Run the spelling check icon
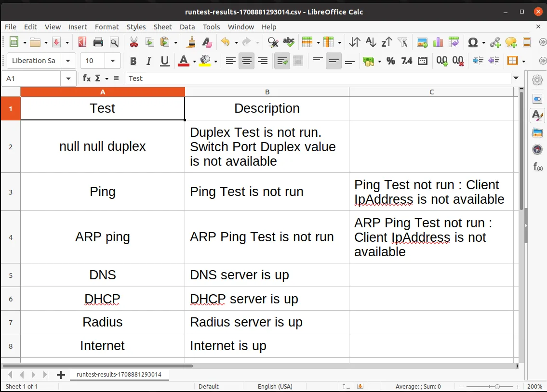 tap(289, 42)
